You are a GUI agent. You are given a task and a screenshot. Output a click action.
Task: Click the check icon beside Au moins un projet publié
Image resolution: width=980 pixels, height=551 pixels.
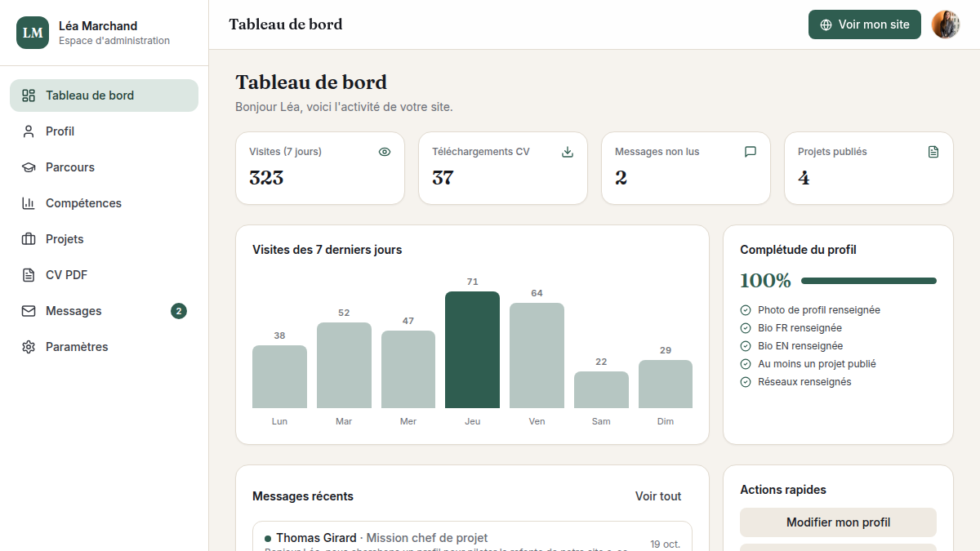point(746,364)
